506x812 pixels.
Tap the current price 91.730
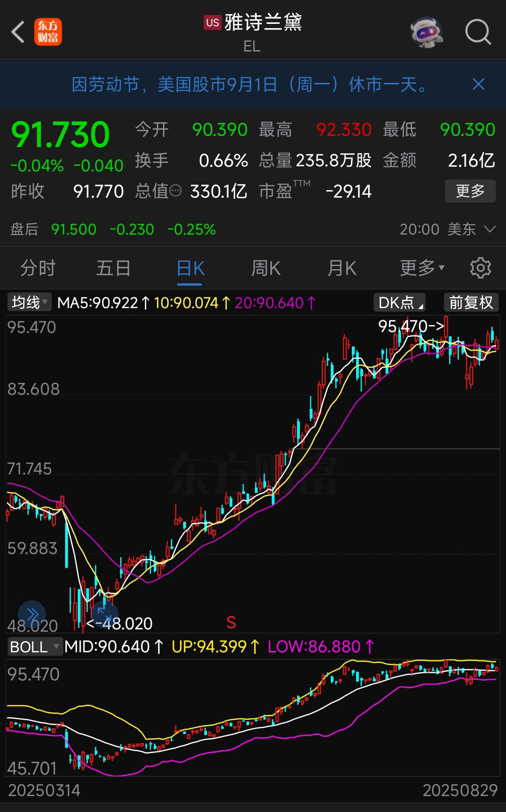pos(60,135)
